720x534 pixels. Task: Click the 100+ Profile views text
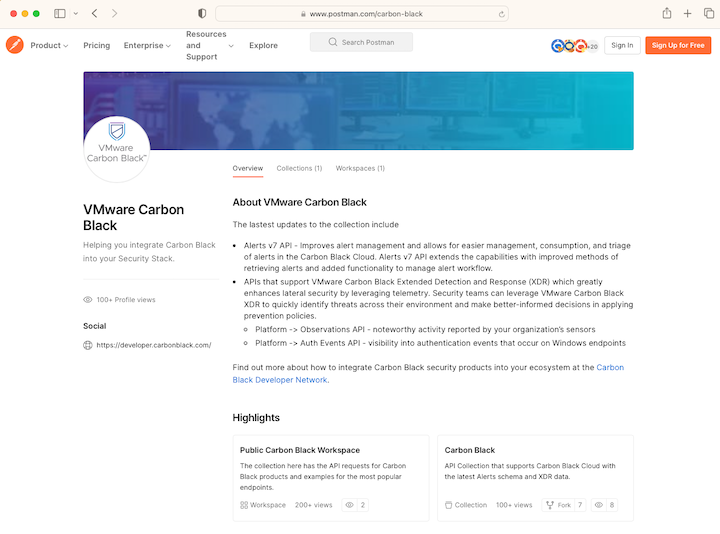pyautogui.click(x=126, y=300)
